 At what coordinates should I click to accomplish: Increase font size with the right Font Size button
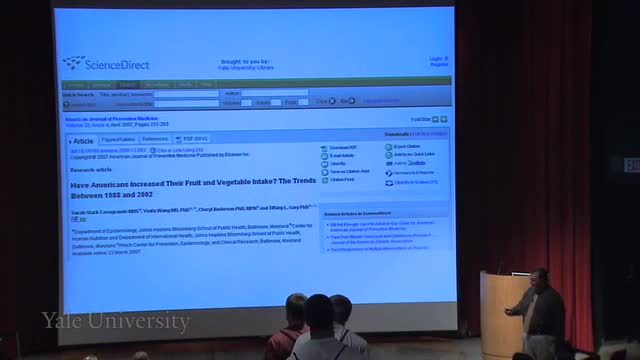444,120
